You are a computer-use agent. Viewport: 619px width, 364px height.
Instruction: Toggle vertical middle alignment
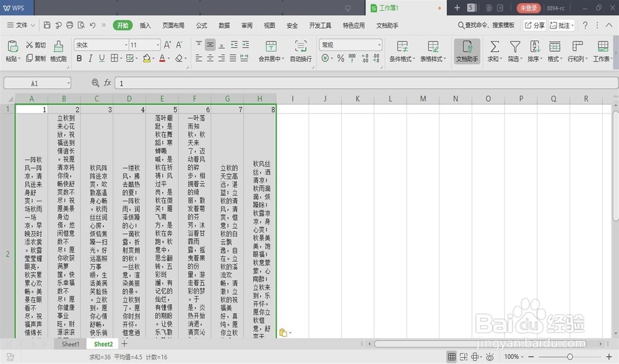click(210, 45)
